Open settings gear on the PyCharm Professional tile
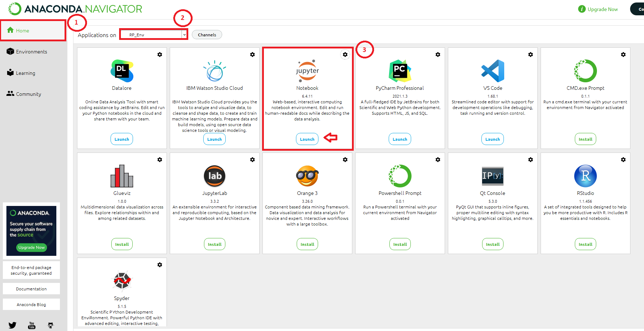This screenshot has width=644, height=331. [438, 55]
